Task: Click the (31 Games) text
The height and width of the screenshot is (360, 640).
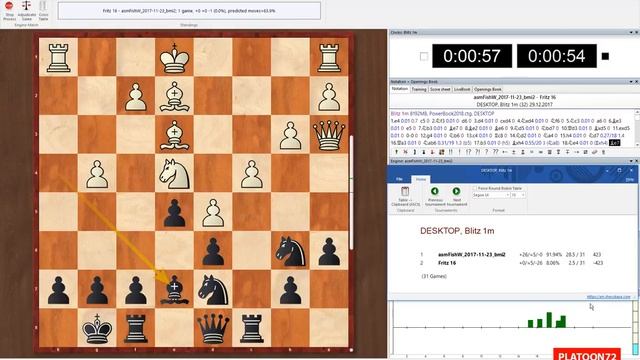Action: point(434,276)
